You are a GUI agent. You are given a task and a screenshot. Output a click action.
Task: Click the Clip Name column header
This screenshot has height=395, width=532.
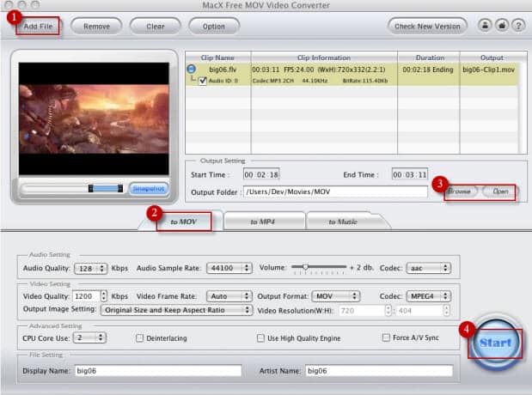click(217, 58)
